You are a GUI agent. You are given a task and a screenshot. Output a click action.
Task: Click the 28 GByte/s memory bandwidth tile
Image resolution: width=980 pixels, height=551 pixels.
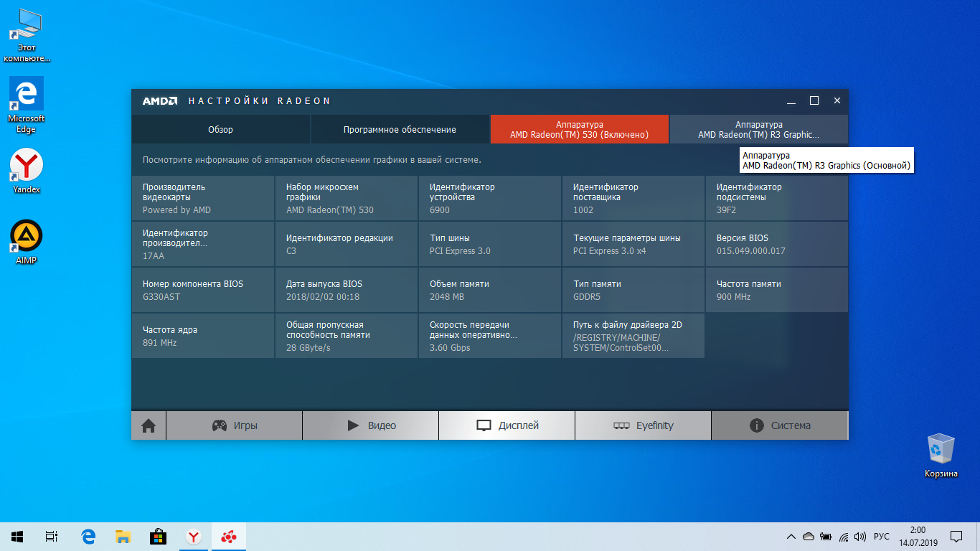click(347, 336)
